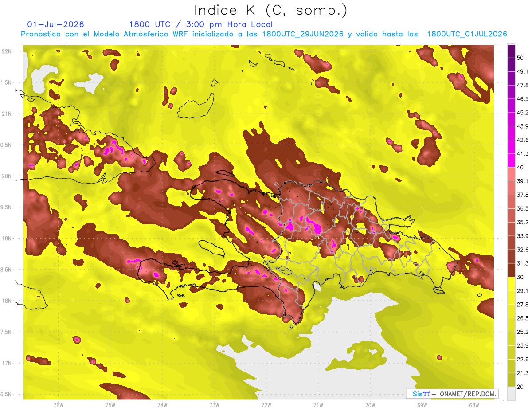532x411 pixels.
Task: Click the legend value "37.8"
Action: pos(523,195)
